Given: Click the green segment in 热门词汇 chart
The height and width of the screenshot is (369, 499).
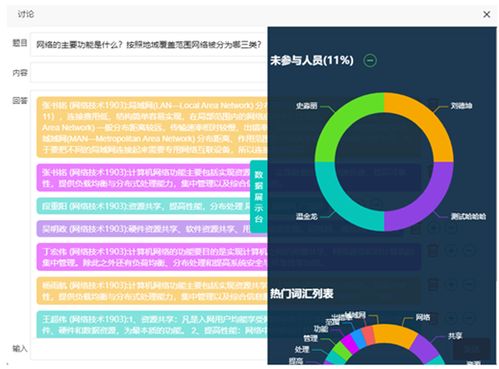Looking at the screenshot, I should 340,351.
